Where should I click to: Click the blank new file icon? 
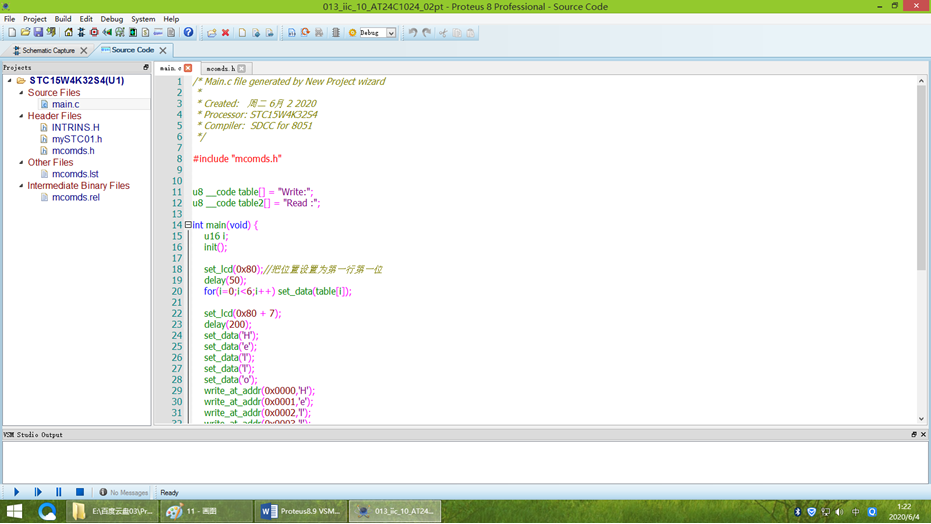[242, 33]
